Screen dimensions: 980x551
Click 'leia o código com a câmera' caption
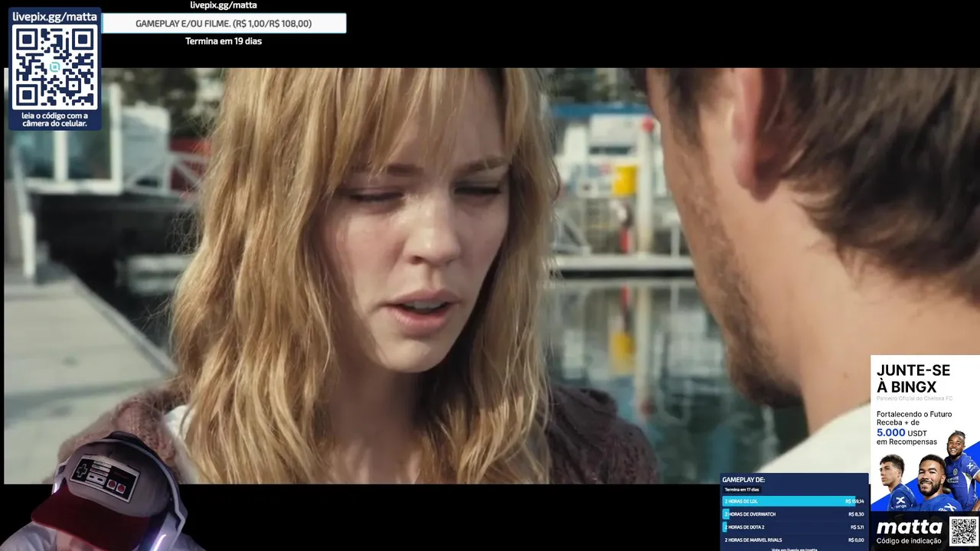pyautogui.click(x=55, y=119)
